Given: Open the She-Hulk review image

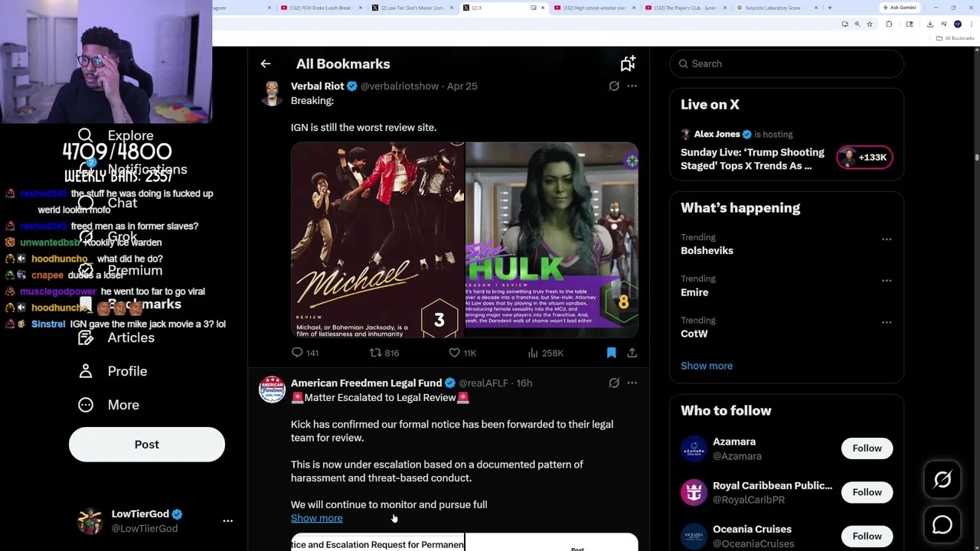Looking at the screenshot, I should click(552, 240).
